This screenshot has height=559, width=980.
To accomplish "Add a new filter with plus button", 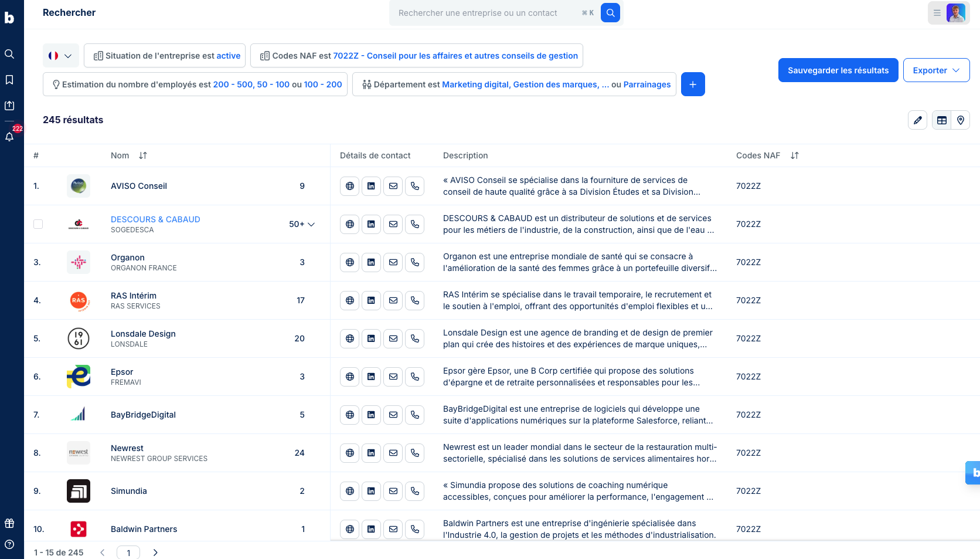I will coord(693,84).
